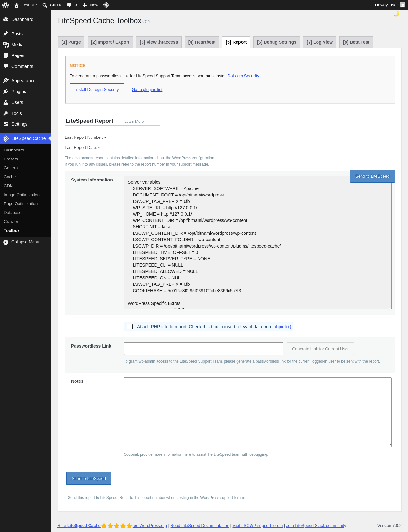408x532 pixels.
Task: Click the Comments bubble icon in sidebar
Action: [x=6, y=66]
